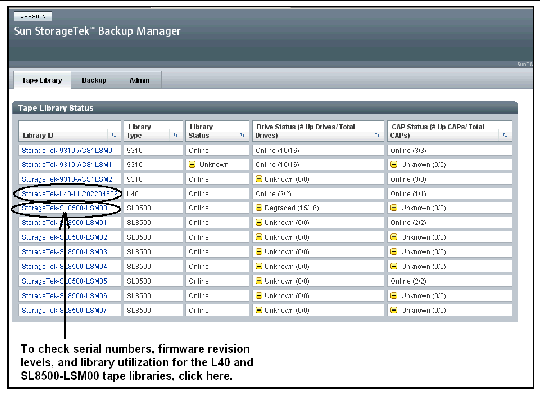540x394 pixels.
Task: Open StorageTek-9310-ACS1-LSM2 library link
Action: (67, 179)
